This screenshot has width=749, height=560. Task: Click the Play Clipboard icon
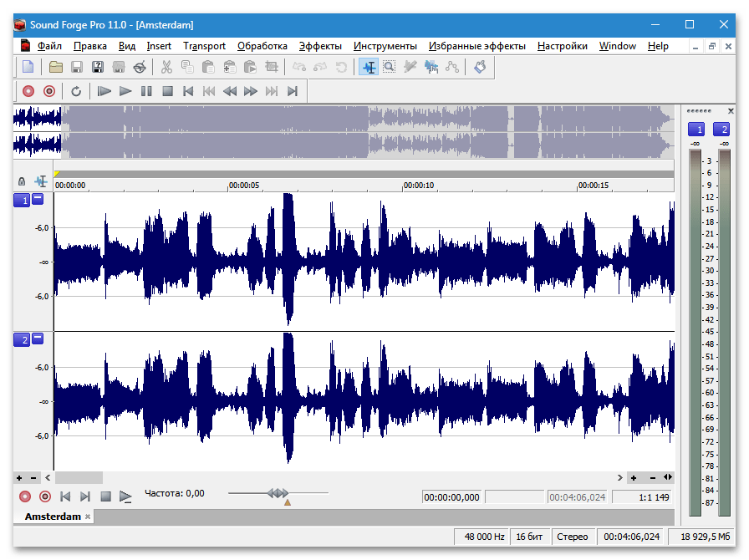(250, 67)
